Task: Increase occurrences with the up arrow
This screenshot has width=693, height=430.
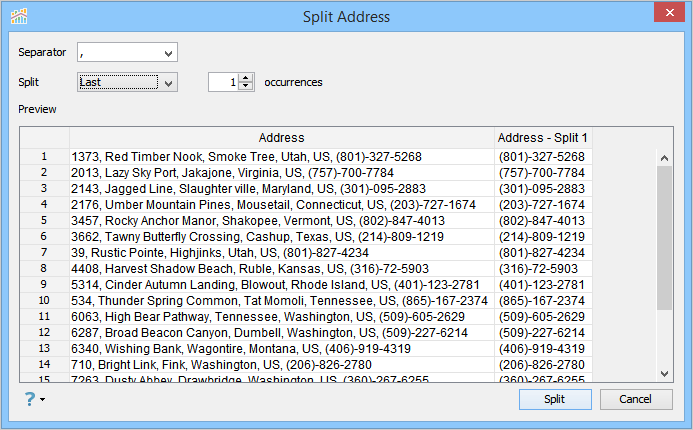Action: (246, 78)
